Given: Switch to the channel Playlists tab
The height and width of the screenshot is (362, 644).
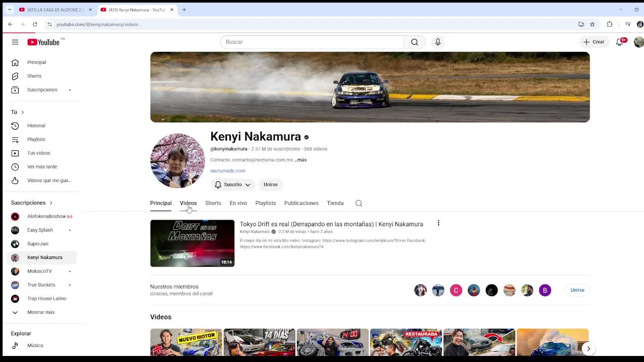Looking at the screenshot, I should (266, 203).
